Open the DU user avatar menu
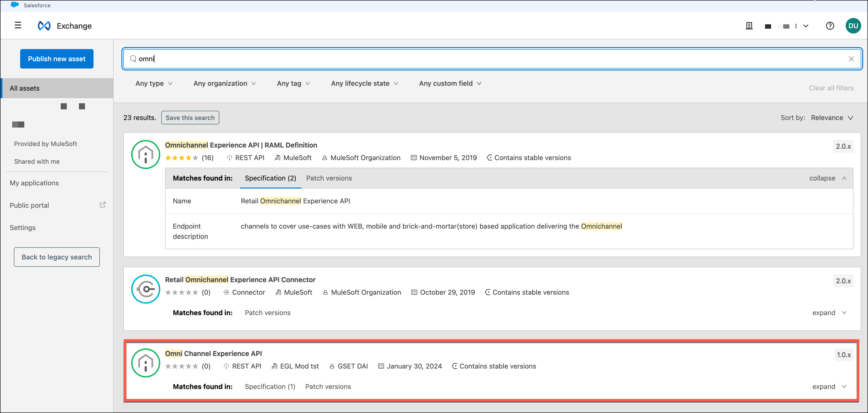 click(x=853, y=26)
